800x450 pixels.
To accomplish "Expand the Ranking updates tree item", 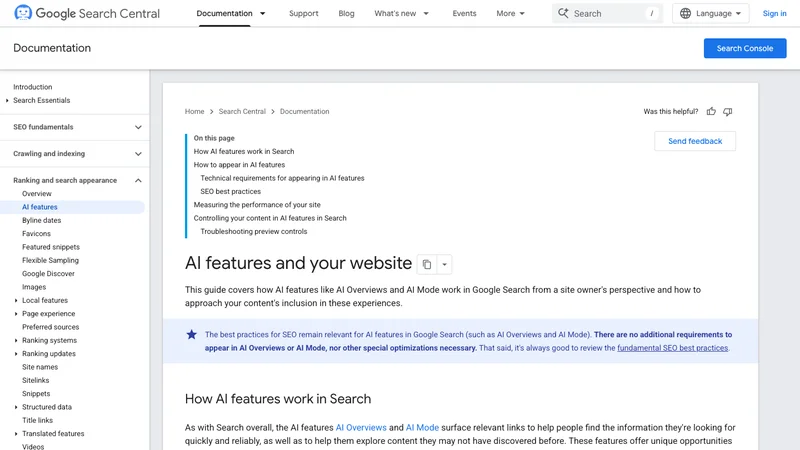I will pyautogui.click(x=16, y=354).
